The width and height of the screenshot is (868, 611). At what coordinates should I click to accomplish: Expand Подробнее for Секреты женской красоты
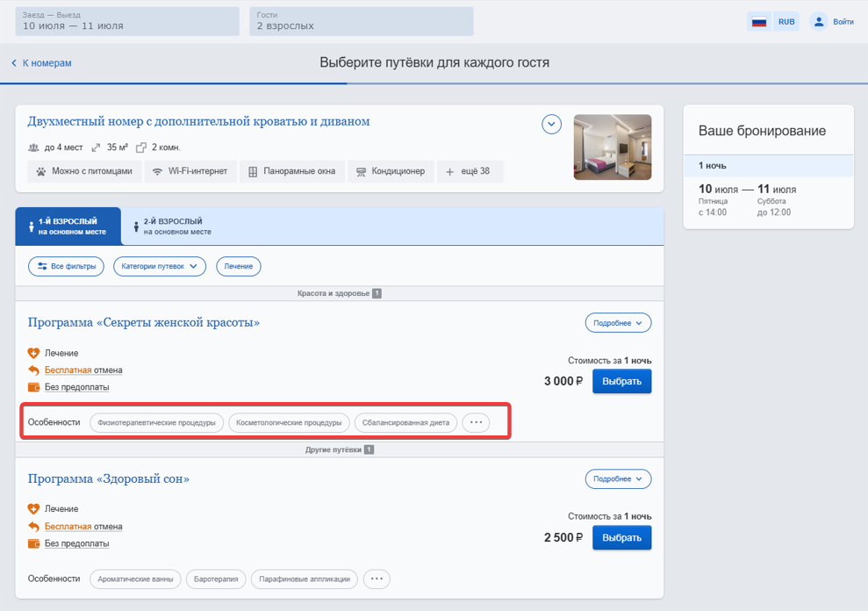coord(619,323)
